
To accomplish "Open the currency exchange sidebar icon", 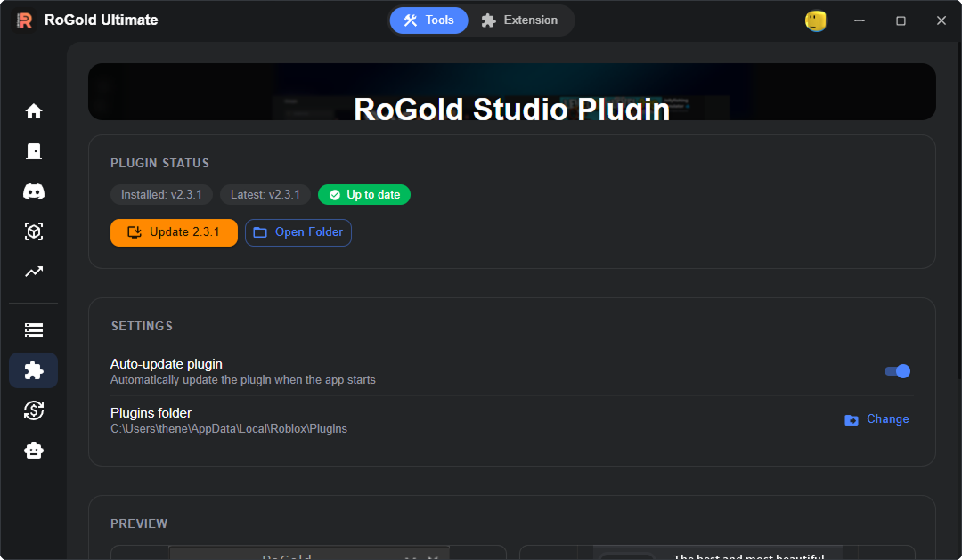I will tap(34, 410).
